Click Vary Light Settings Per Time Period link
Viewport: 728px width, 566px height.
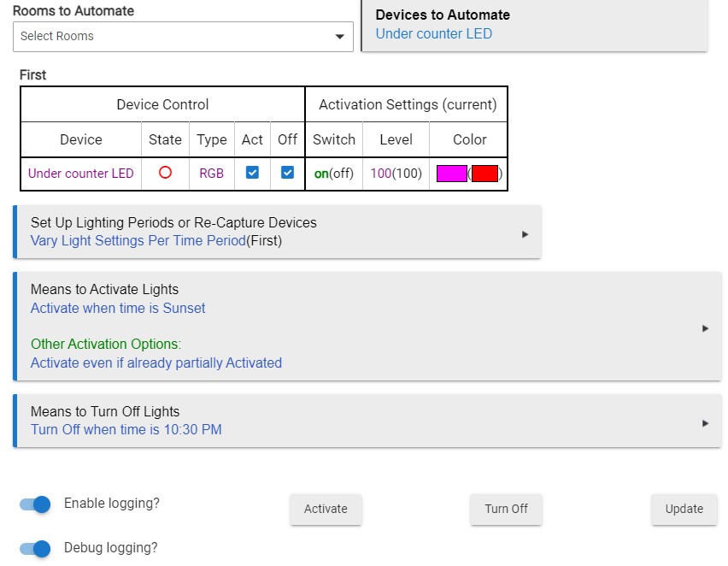pos(138,241)
